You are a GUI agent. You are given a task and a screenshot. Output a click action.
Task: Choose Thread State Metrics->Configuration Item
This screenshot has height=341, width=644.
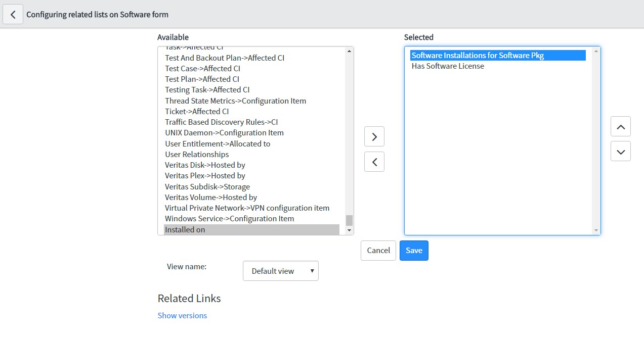[235, 101]
